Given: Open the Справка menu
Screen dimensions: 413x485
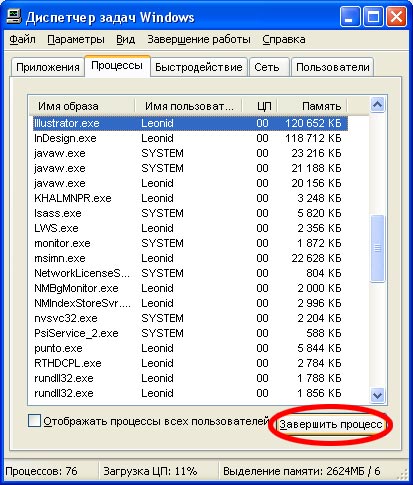Looking at the screenshot, I should (x=284, y=39).
